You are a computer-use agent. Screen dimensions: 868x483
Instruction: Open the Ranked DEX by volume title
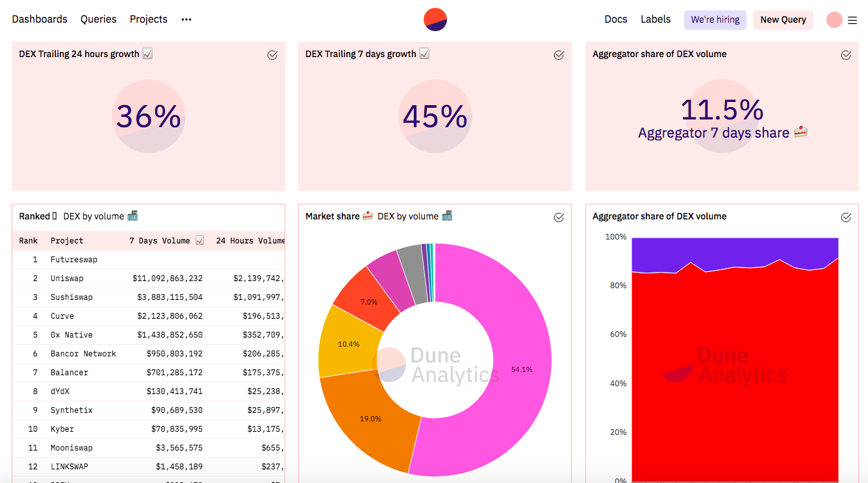(79, 216)
